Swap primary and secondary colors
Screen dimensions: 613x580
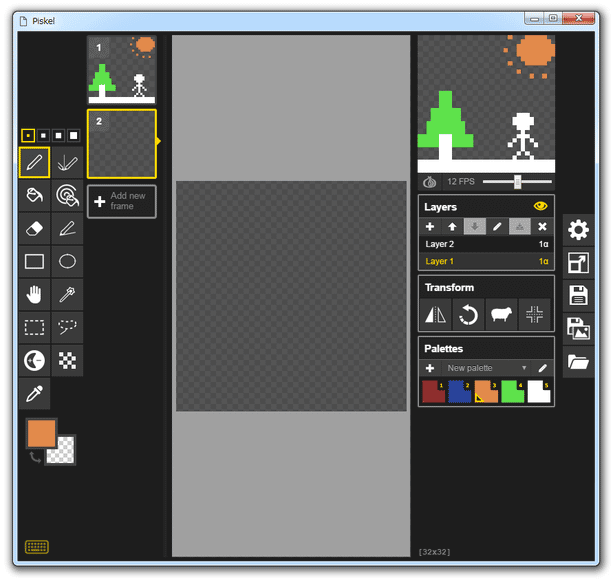pos(35,457)
